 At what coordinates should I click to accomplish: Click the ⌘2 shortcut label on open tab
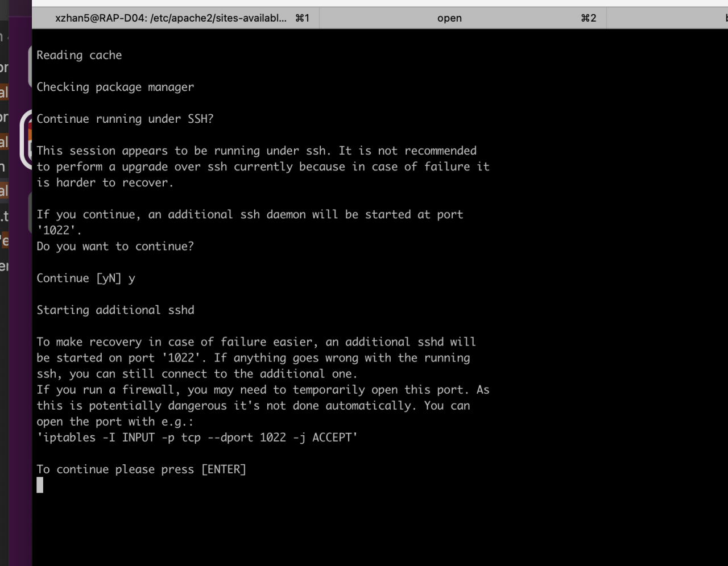(588, 18)
